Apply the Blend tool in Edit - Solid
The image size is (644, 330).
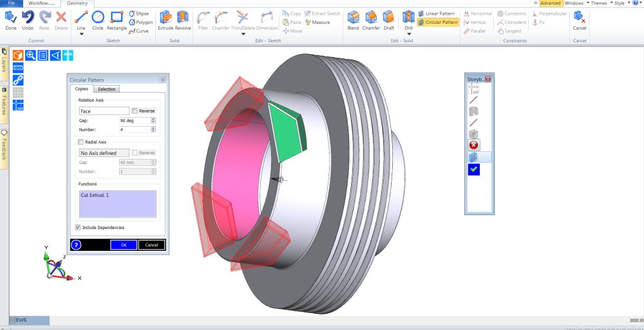(x=353, y=21)
